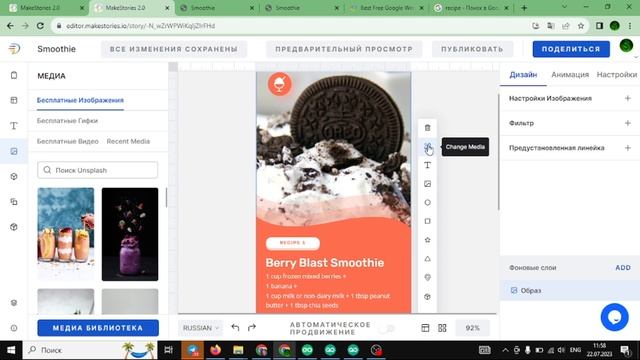
Task: Click the RECIPE 1 label on canvas
Action: [293, 243]
